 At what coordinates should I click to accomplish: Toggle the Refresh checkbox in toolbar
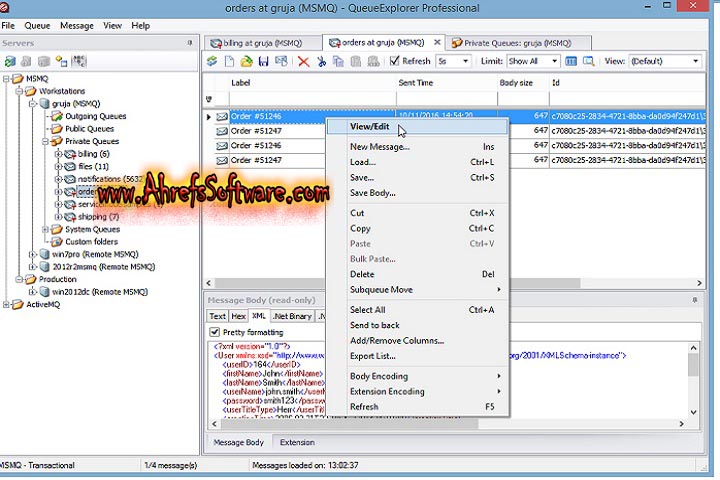(394, 62)
